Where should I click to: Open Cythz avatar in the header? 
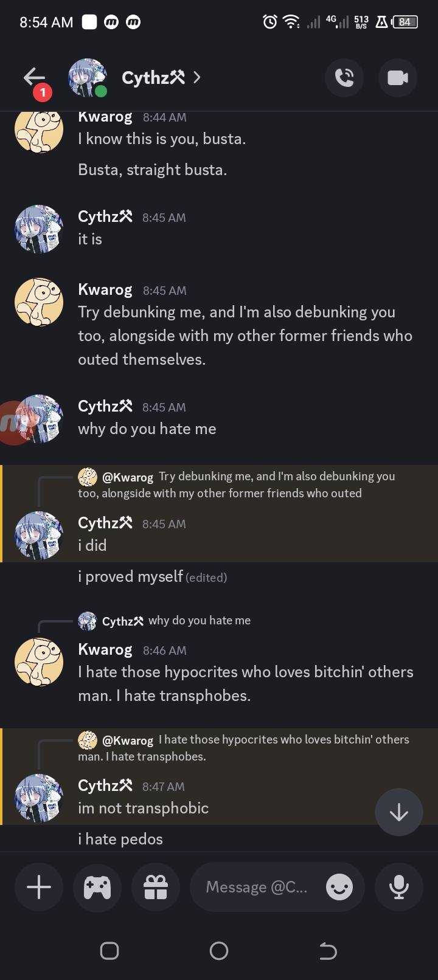tap(88, 78)
